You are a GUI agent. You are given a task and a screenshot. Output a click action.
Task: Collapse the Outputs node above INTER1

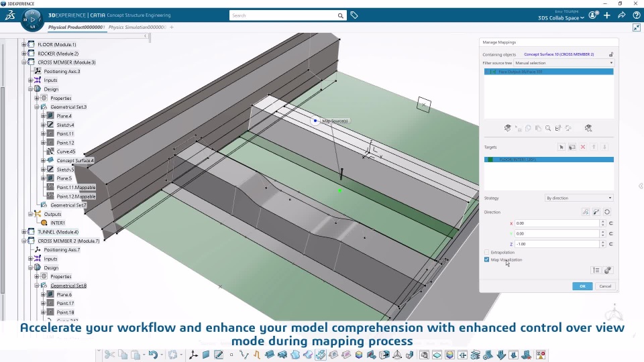pyautogui.click(x=30, y=214)
